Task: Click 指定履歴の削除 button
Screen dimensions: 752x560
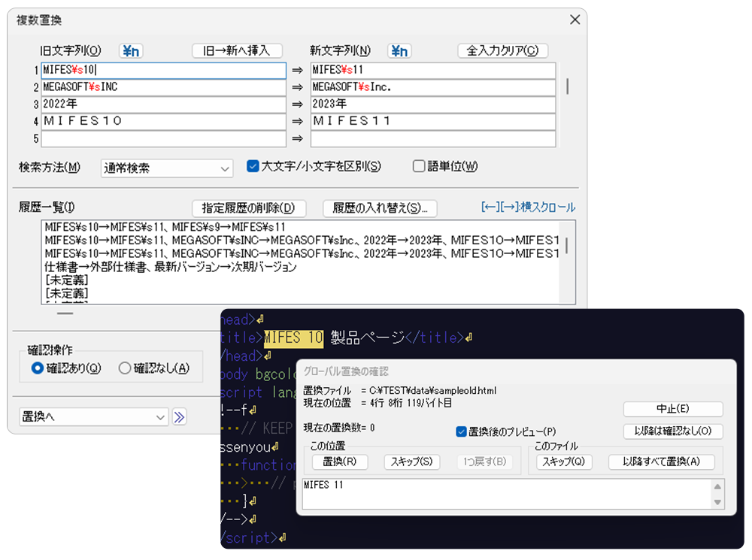Action: tap(249, 208)
